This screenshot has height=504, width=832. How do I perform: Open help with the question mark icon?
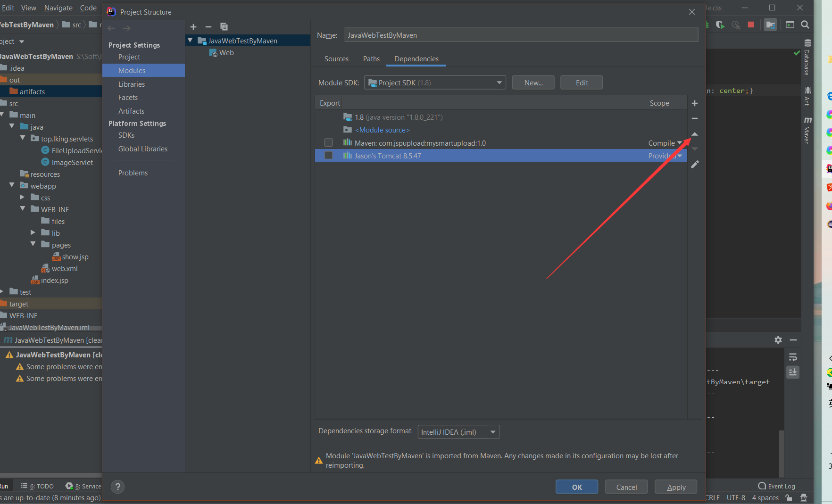coord(118,487)
